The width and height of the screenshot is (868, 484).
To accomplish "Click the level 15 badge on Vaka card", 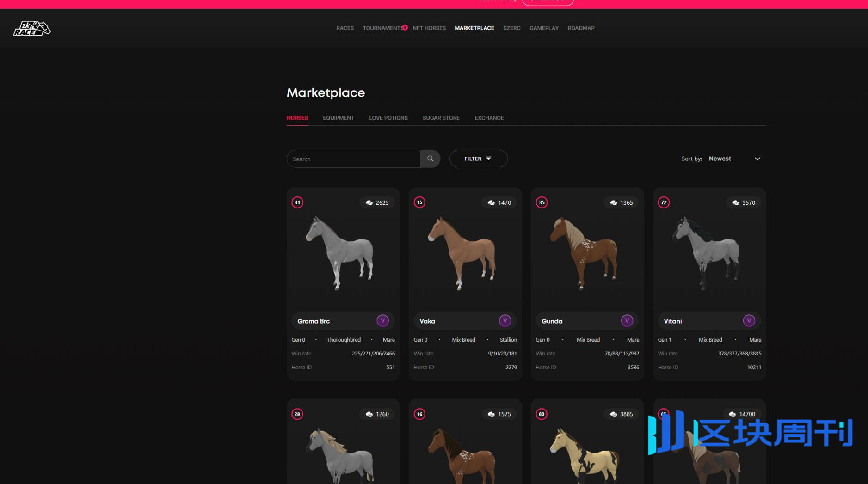I will [x=419, y=202].
